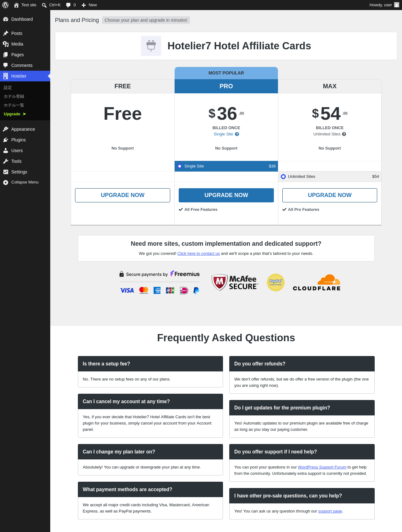402x532 pixels.
Task: Click the Test site home icon
Action: 16,5
